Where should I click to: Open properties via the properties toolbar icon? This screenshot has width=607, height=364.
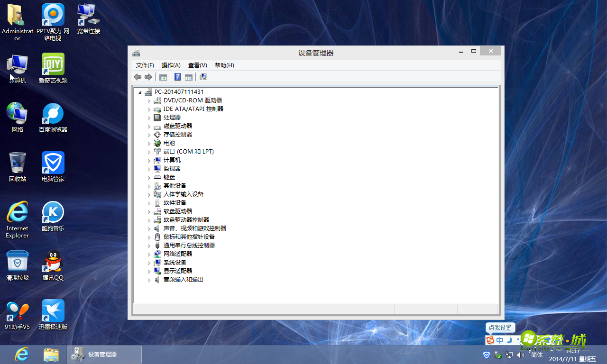click(189, 77)
